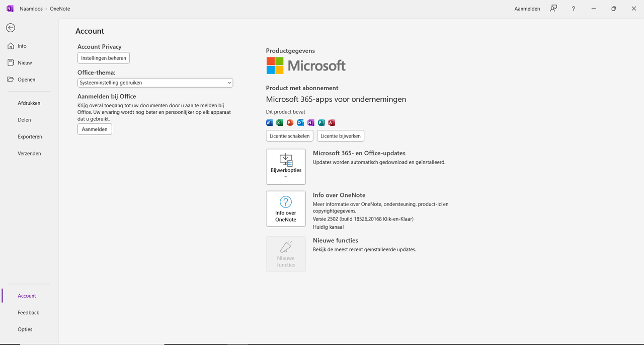Image resolution: width=644 pixels, height=345 pixels.
Task: Click the Aanmelden button under Aanmelden bij Office
Action: coord(95,129)
